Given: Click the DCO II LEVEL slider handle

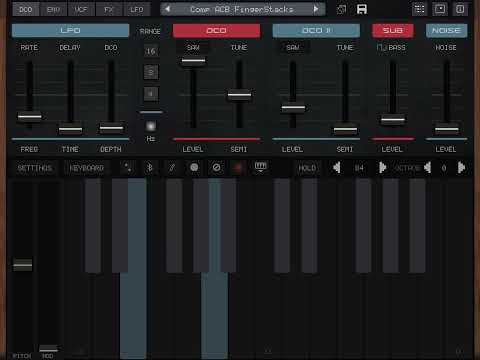Looking at the screenshot, I should [293, 108].
